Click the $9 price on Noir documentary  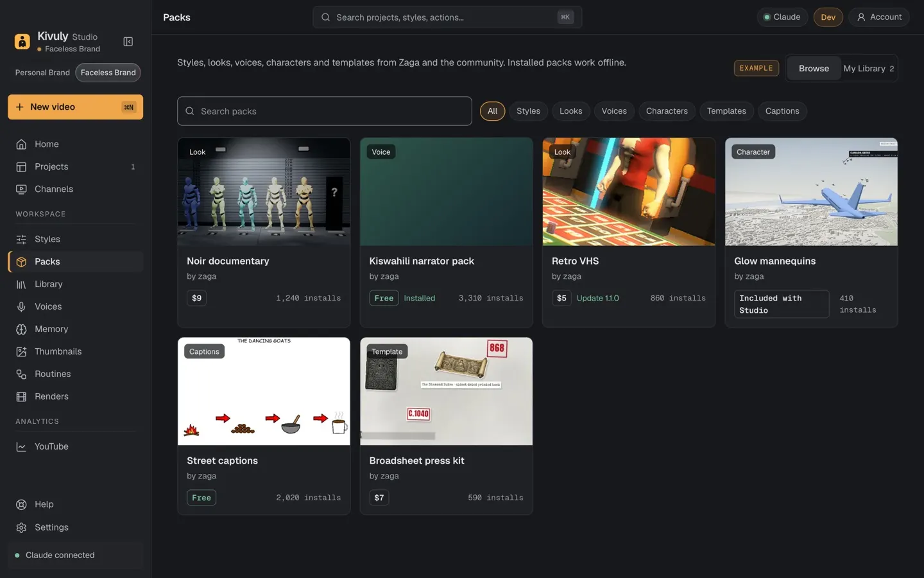click(196, 298)
